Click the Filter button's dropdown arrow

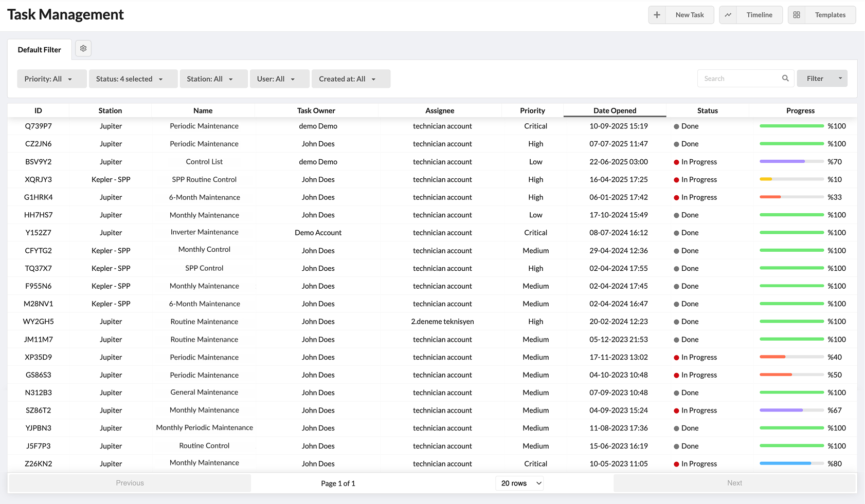tap(840, 79)
